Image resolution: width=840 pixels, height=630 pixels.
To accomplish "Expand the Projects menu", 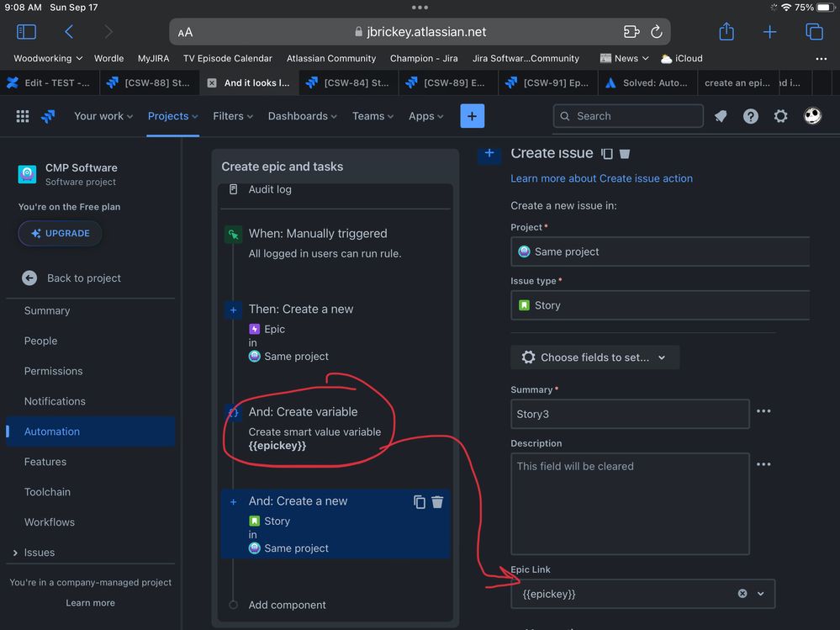I will pos(172,116).
